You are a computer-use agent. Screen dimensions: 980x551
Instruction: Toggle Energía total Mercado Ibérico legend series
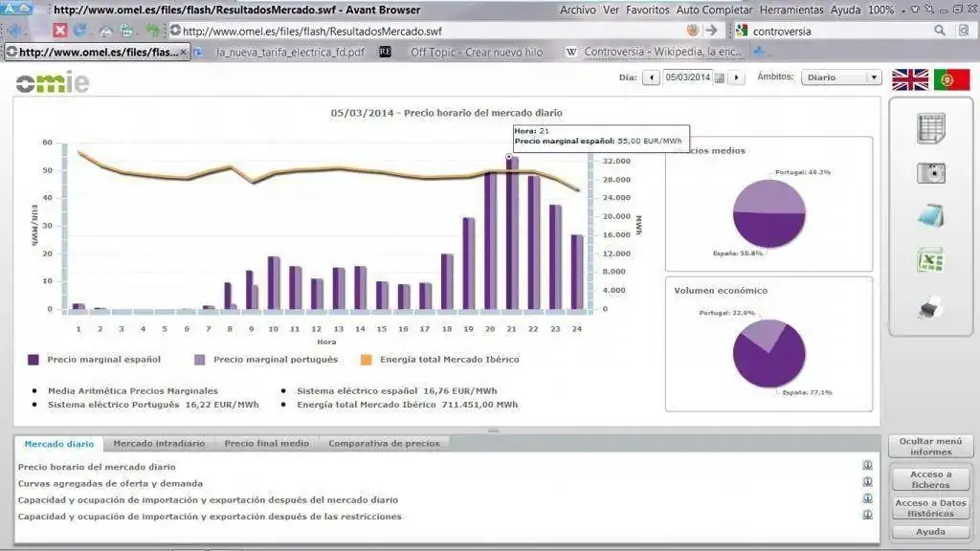pos(442,360)
